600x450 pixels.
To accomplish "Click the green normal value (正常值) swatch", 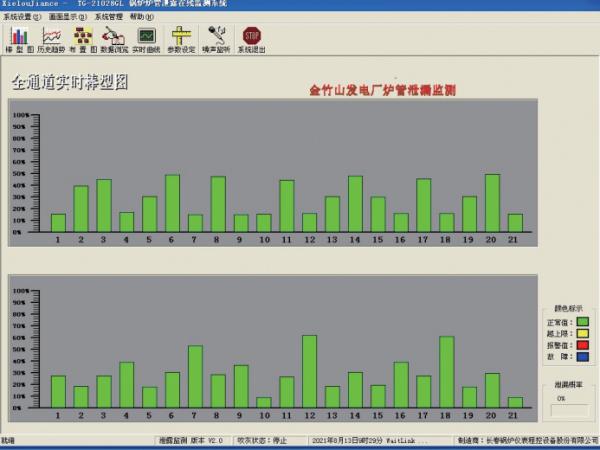I will click(583, 322).
